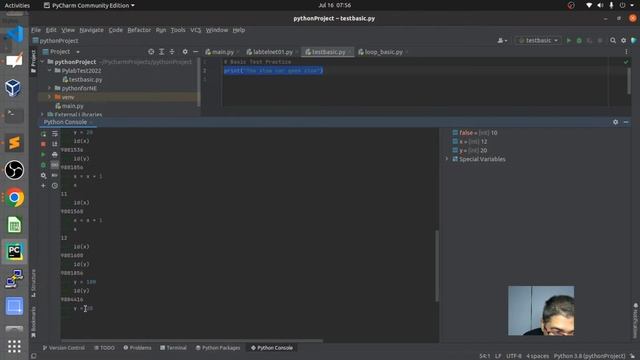The width and height of the screenshot is (640, 360).
Task: Switch to loop_basic.py editor tab
Action: (x=383, y=52)
